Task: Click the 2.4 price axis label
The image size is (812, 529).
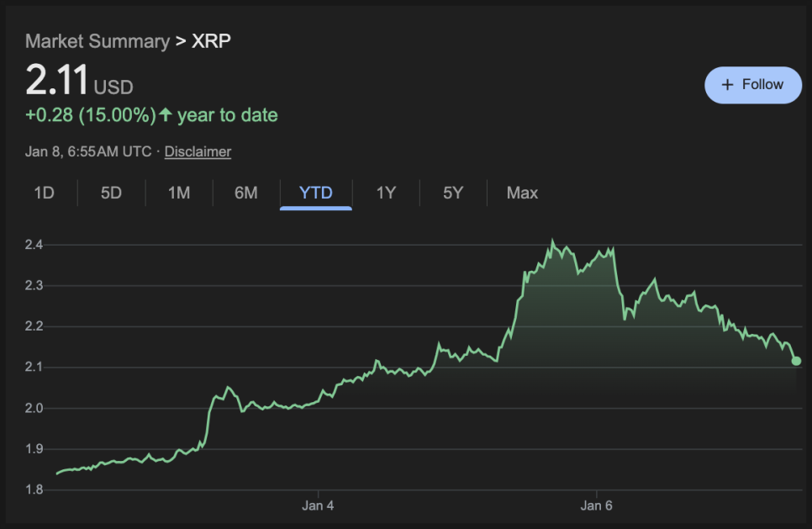Action: point(34,245)
